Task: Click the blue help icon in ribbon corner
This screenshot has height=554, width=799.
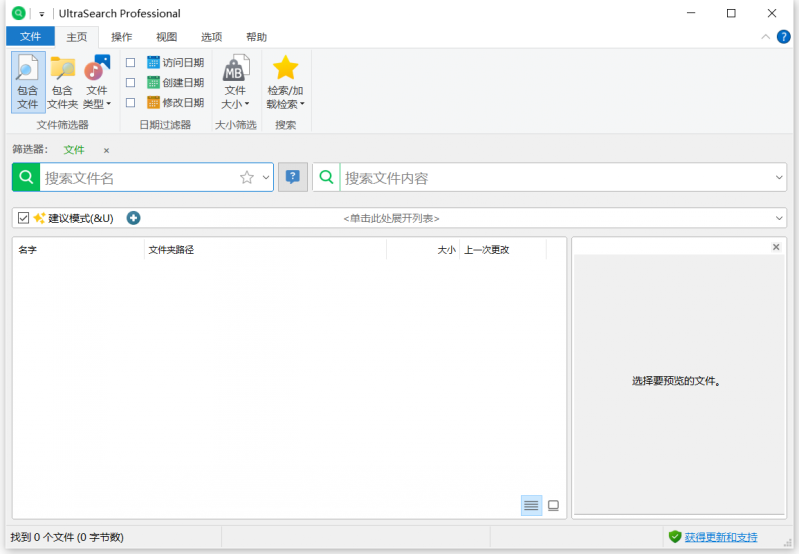Action: (x=784, y=37)
